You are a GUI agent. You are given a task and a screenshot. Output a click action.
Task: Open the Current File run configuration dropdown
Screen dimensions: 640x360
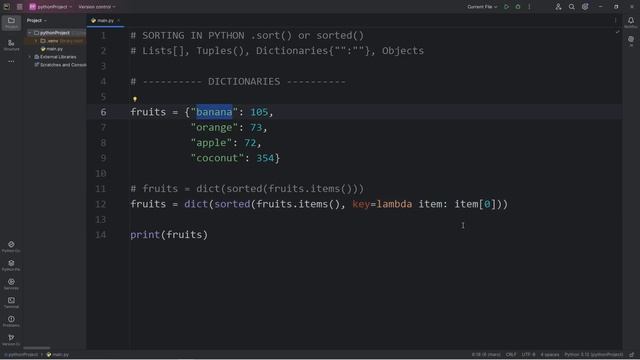(x=482, y=7)
